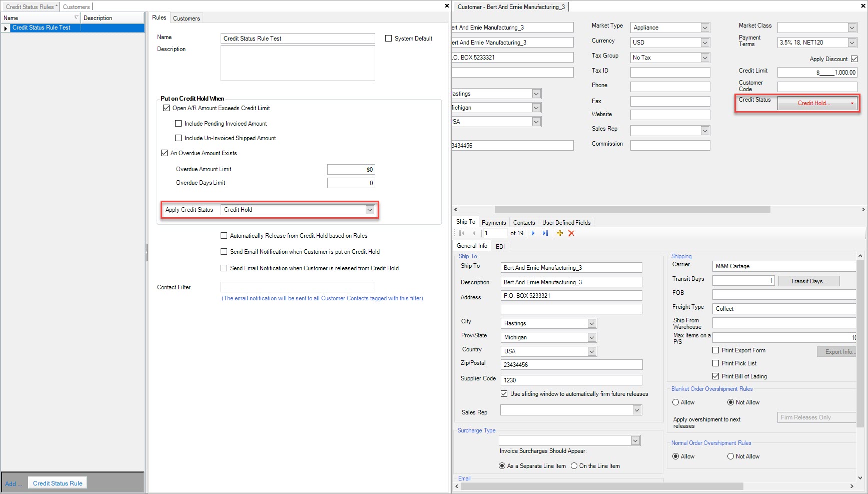Select Allow for Blanket Order Overshipment

(676, 402)
